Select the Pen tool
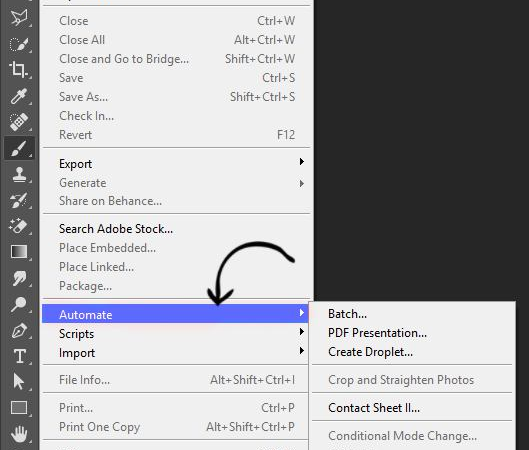 19,331
